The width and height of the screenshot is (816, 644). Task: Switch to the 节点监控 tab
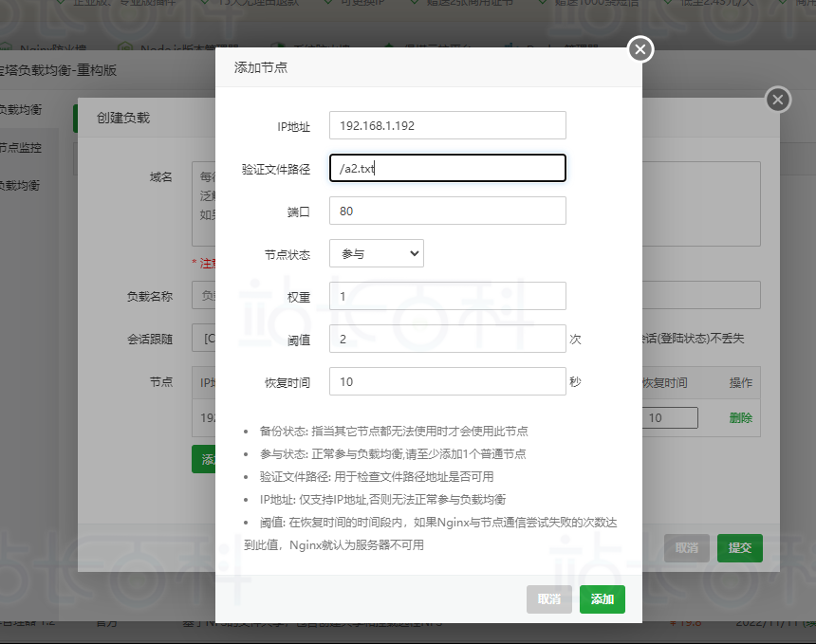[21, 148]
